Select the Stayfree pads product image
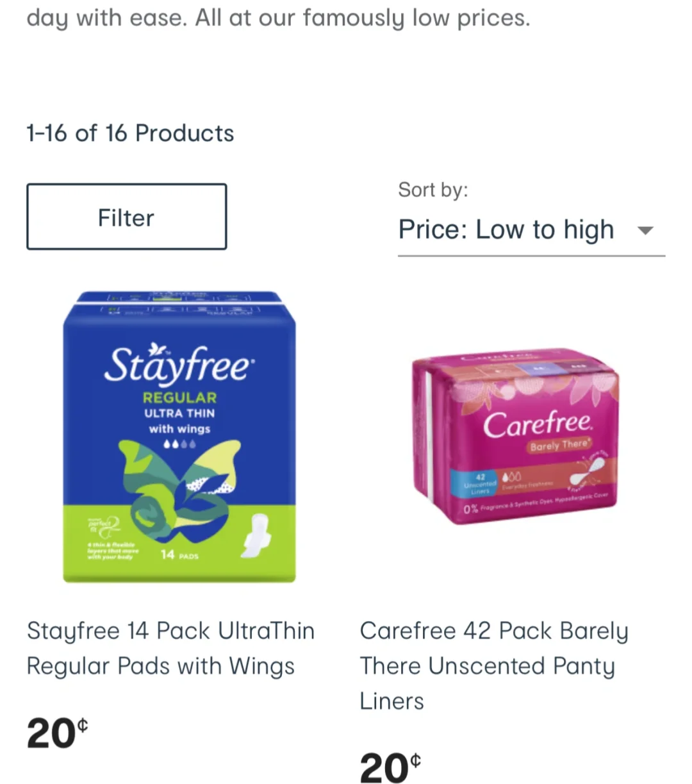Viewport: 692px width, 784px height. [x=179, y=436]
